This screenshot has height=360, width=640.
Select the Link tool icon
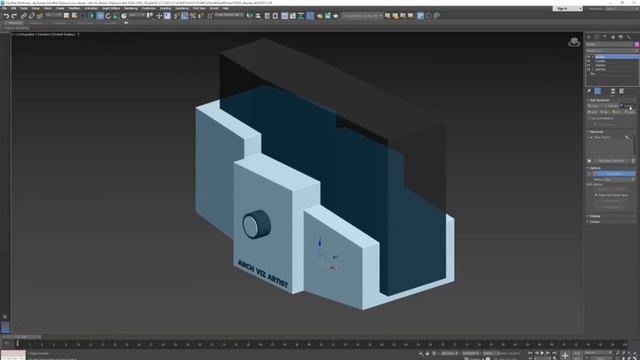coord(24,16)
